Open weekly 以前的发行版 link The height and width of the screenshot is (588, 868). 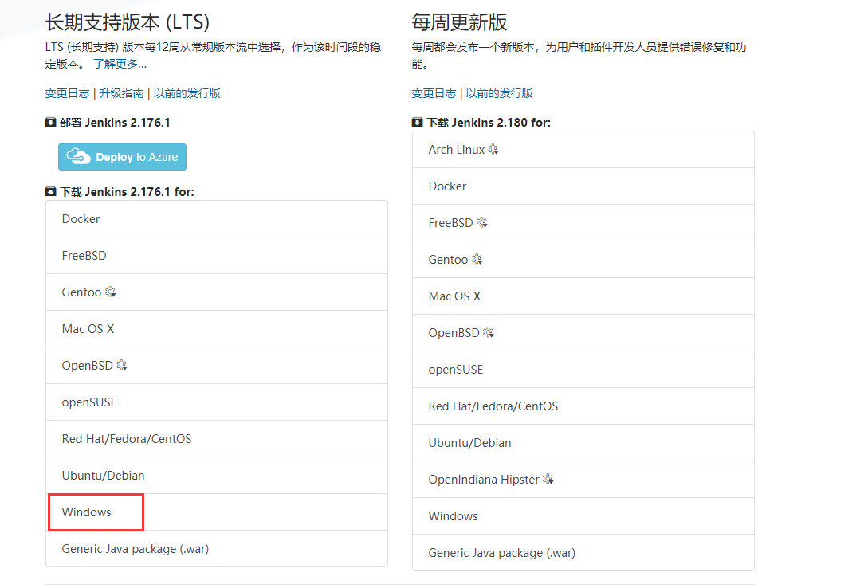pyautogui.click(x=499, y=93)
